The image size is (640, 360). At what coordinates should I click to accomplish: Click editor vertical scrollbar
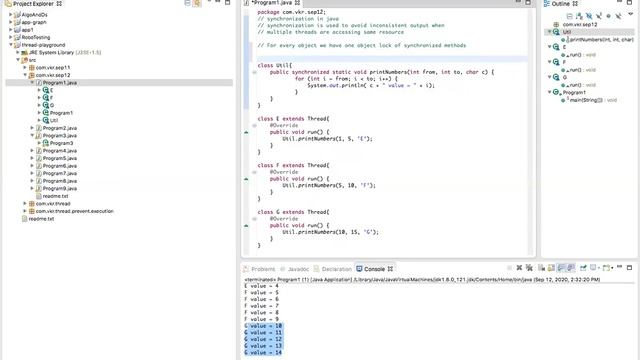click(531, 133)
